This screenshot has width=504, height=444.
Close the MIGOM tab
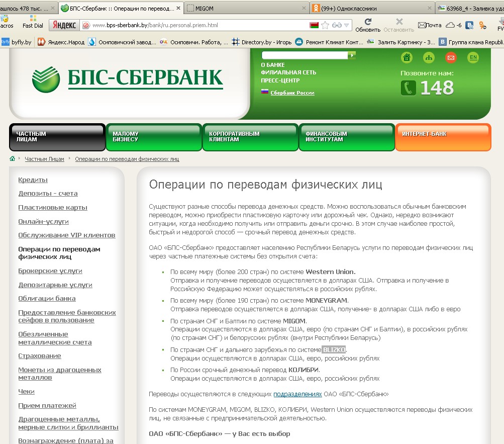tap(304, 8)
